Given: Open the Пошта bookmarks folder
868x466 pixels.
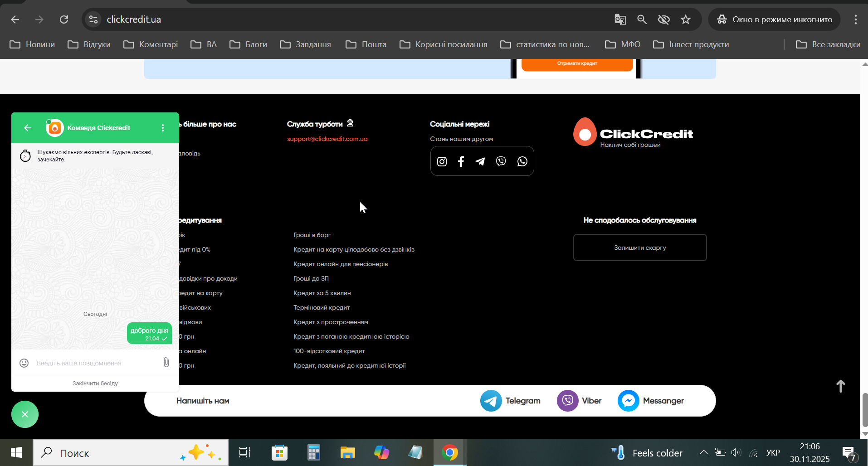Looking at the screenshot, I should [x=366, y=44].
